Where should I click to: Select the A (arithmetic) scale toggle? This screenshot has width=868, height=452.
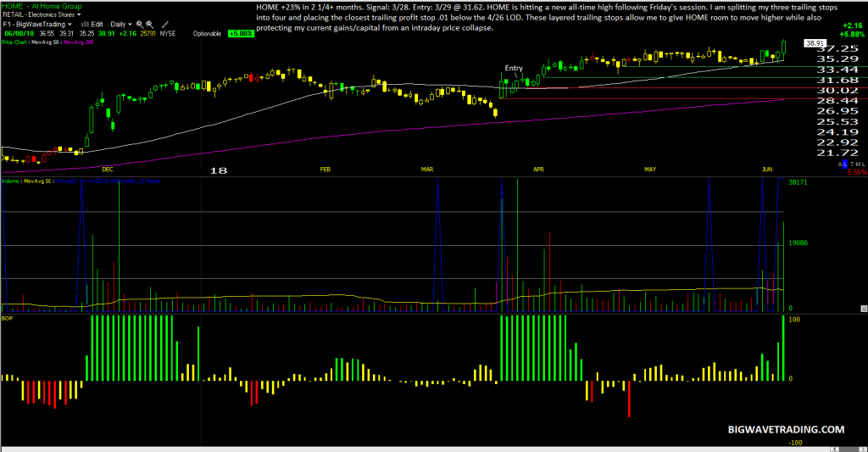840,165
